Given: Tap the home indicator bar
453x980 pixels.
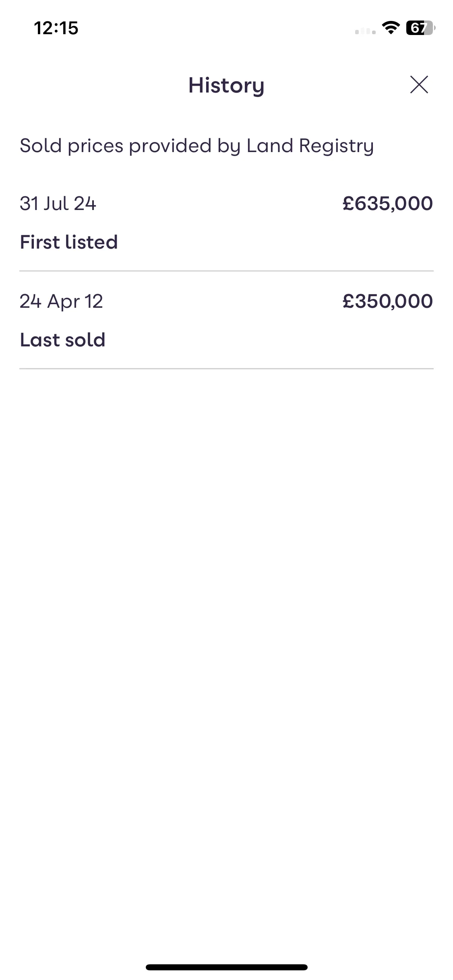Looking at the screenshot, I should (x=226, y=967).
